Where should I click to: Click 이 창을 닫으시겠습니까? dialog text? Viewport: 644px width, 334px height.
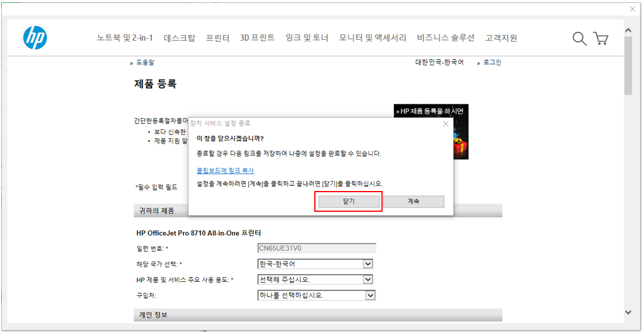click(x=230, y=138)
